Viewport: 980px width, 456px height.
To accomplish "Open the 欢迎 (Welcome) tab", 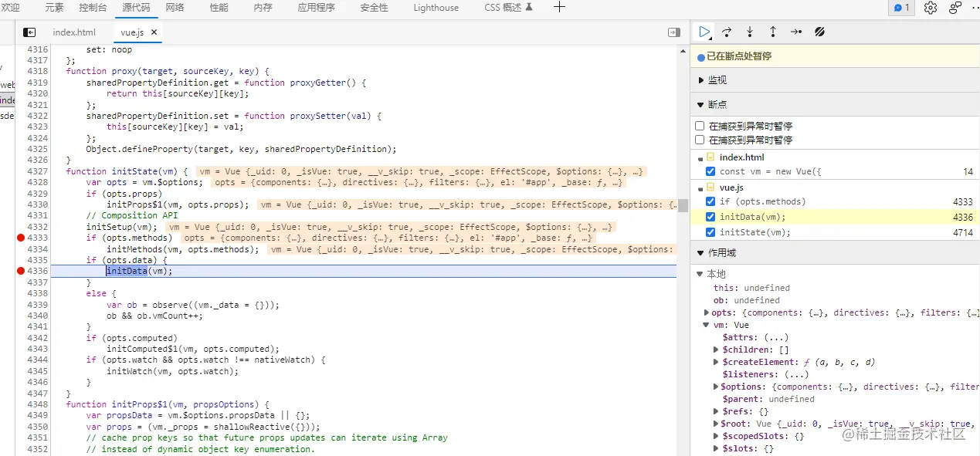I will tap(10, 8).
